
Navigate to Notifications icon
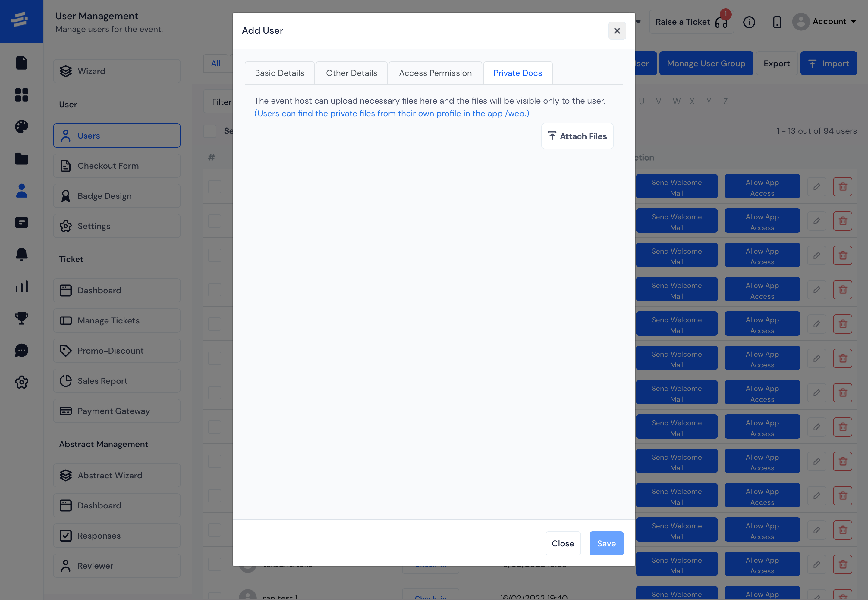(x=20, y=254)
